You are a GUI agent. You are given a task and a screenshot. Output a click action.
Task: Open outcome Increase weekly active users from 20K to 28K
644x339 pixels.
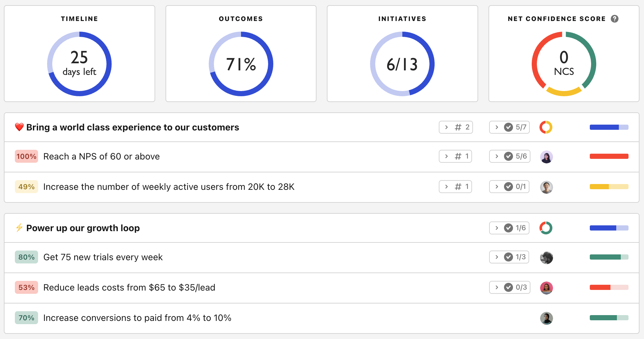click(169, 187)
